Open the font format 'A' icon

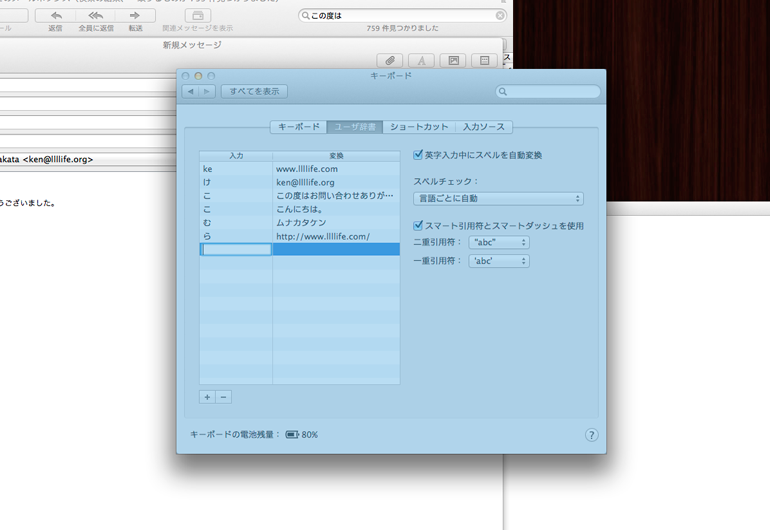(x=421, y=61)
